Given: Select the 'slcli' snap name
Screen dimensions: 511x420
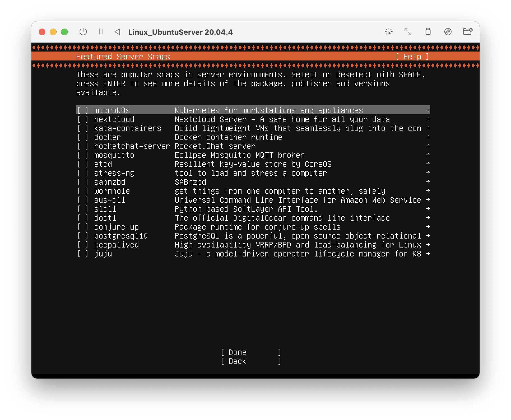Looking at the screenshot, I should point(105,209).
